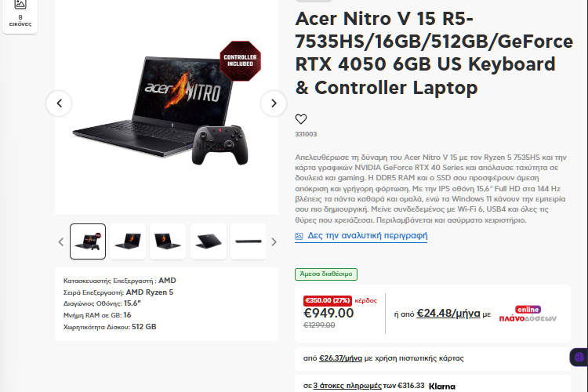588x392 pixels.
Task: Open the €24.48/μήνα installment link
Action: click(x=448, y=314)
